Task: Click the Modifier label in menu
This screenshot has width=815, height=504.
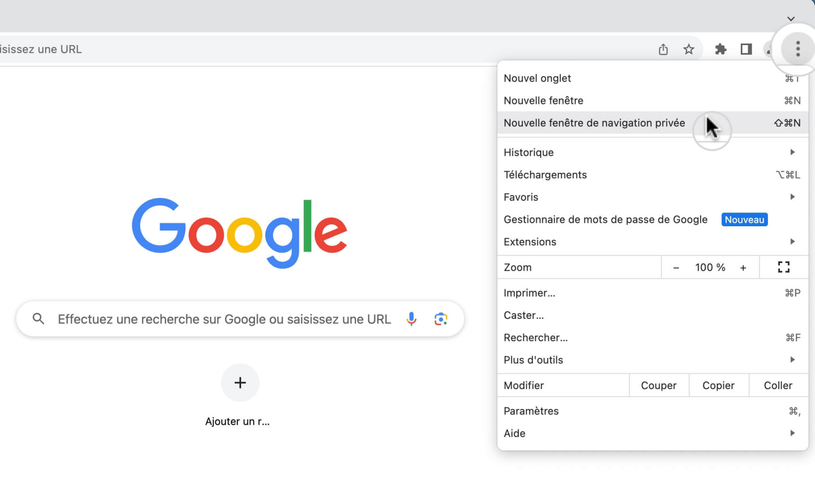Action: coord(523,385)
